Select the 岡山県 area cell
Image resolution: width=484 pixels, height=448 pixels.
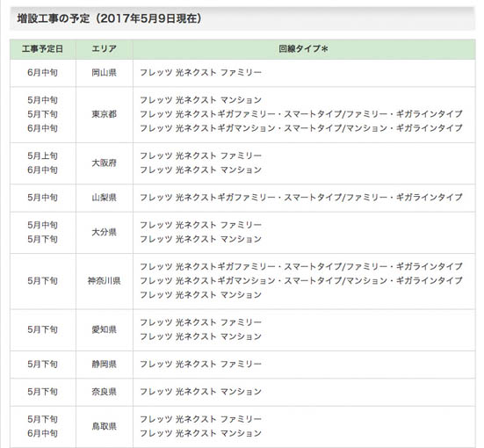pyautogui.click(x=104, y=73)
